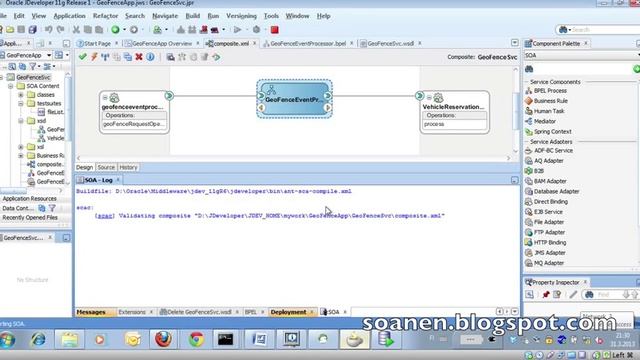The image size is (640, 360).
Task: Select Business Rule component in palette
Action: (x=547, y=101)
